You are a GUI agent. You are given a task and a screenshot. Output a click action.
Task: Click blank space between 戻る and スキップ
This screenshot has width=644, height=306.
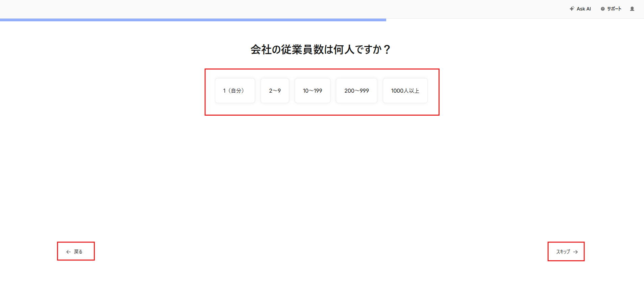coord(321,252)
